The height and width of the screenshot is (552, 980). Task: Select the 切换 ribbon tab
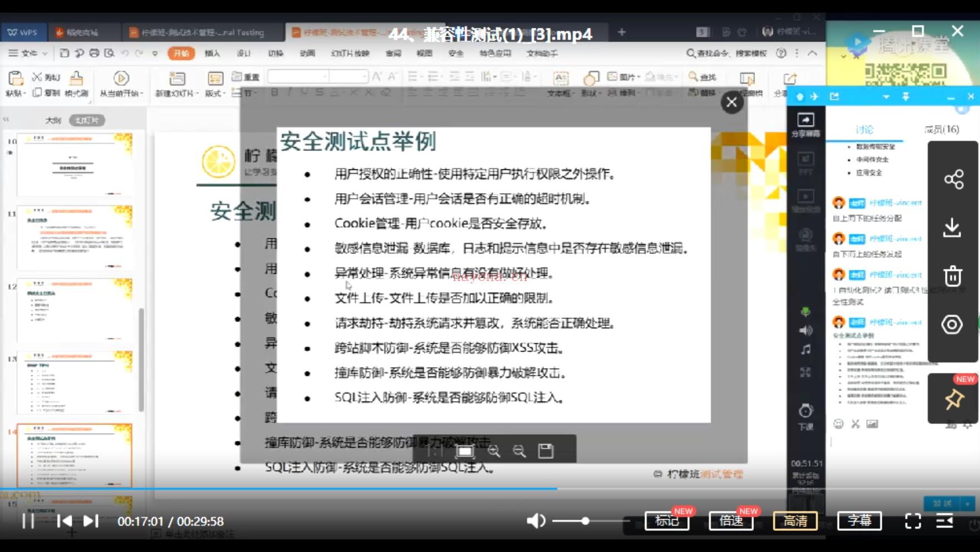point(276,53)
